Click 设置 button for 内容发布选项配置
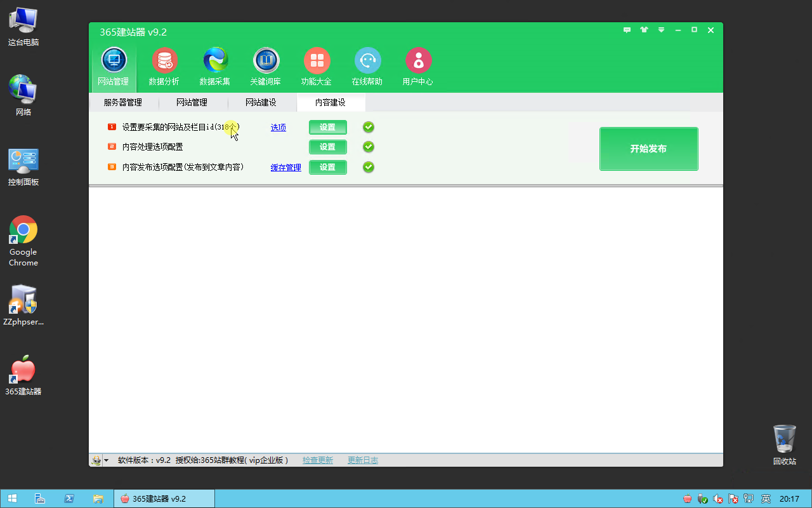The image size is (812, 508). pyautogui.click(x=328, y=167)
